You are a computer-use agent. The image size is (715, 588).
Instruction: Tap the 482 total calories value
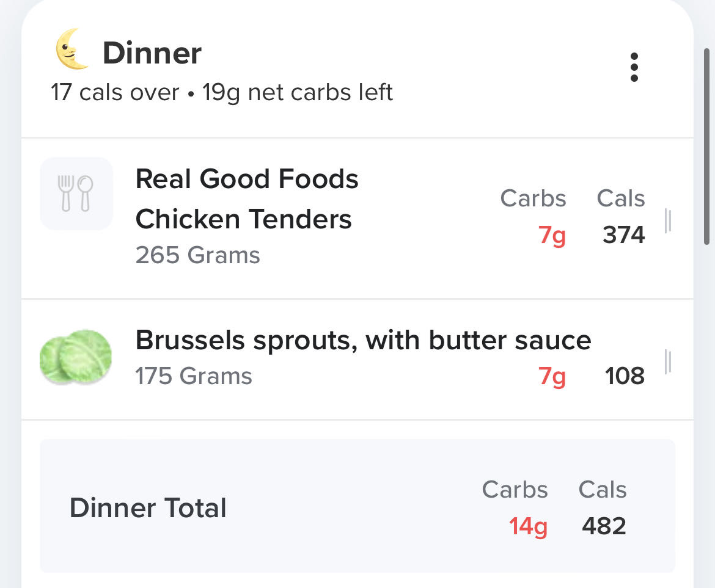603,526
